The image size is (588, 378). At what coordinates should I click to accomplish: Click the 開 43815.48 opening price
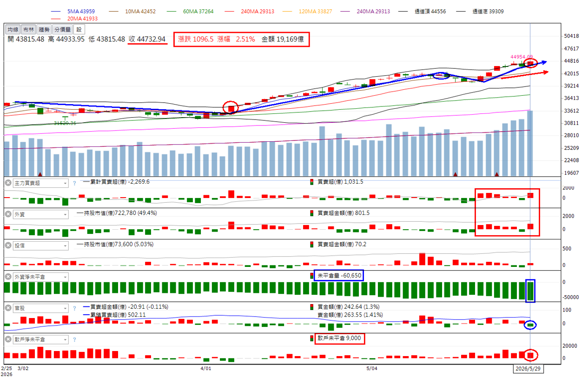26,39
